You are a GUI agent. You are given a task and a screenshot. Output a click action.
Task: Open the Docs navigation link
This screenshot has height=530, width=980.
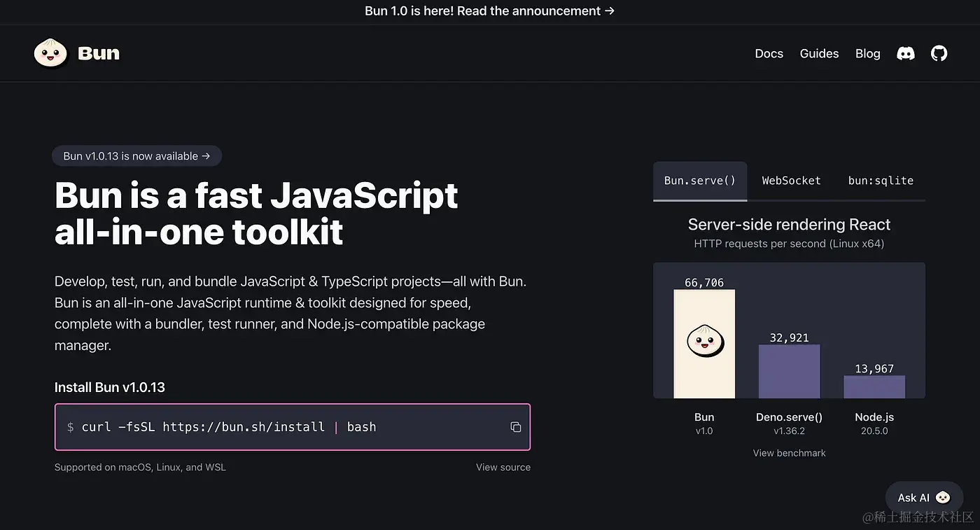point(769,54)
